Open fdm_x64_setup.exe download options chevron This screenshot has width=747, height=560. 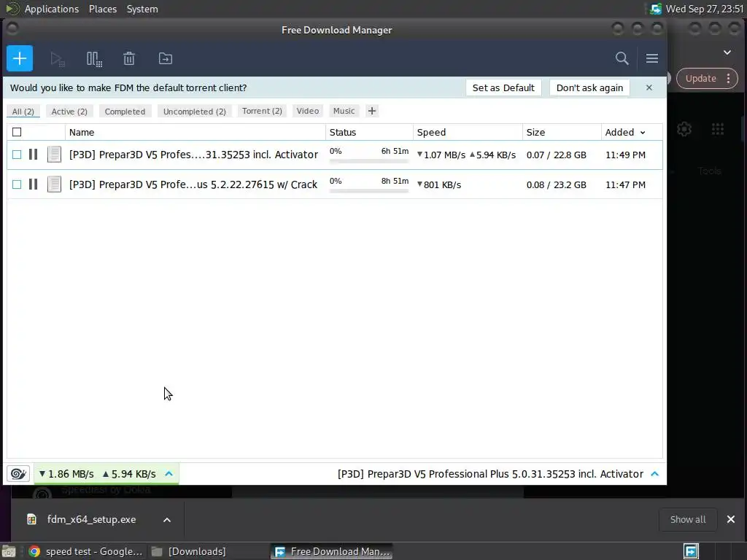tap(167, 519)
